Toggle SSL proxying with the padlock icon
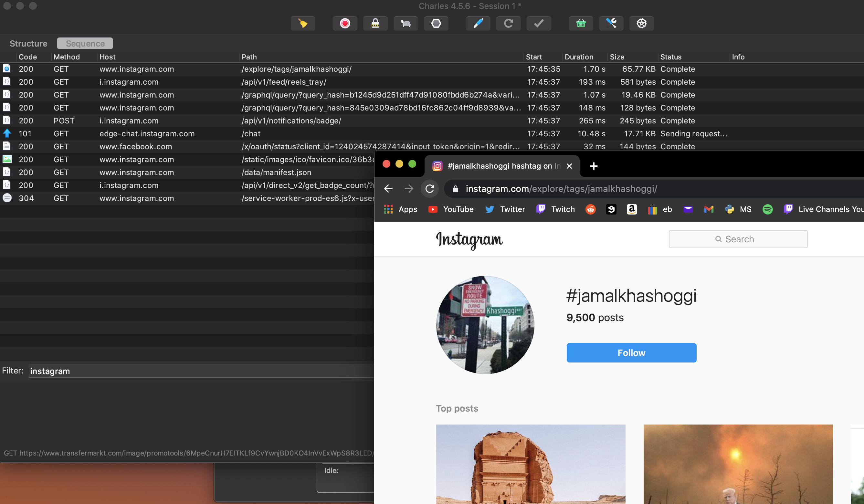864x504 pixels. click(375, 23)
